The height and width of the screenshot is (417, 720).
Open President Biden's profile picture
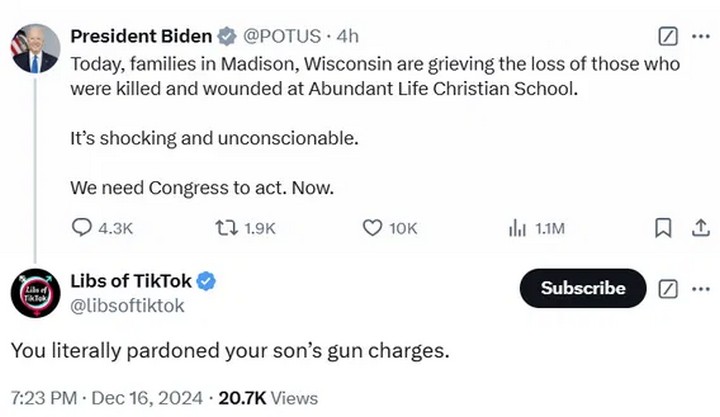coord(35,49)
